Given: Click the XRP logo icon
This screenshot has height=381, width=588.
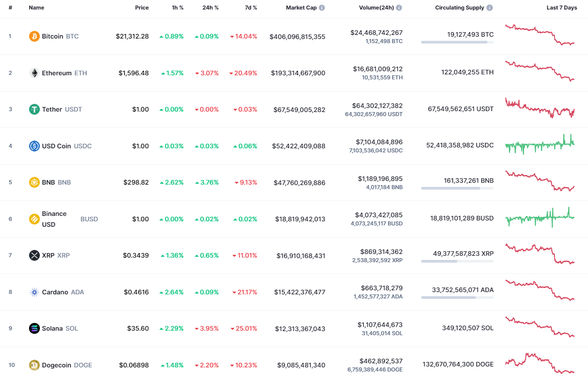Looking at the screenshot, I should [x=34, y=255].
